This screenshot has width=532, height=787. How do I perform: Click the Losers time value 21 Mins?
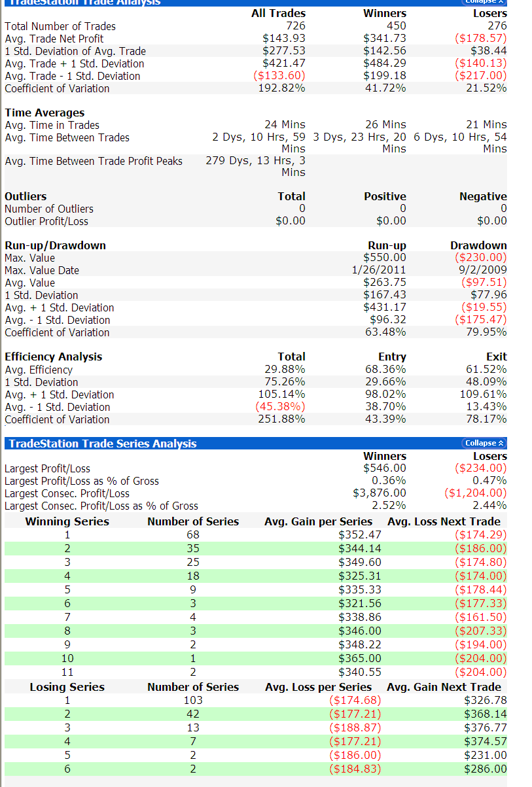click(486, 124)
